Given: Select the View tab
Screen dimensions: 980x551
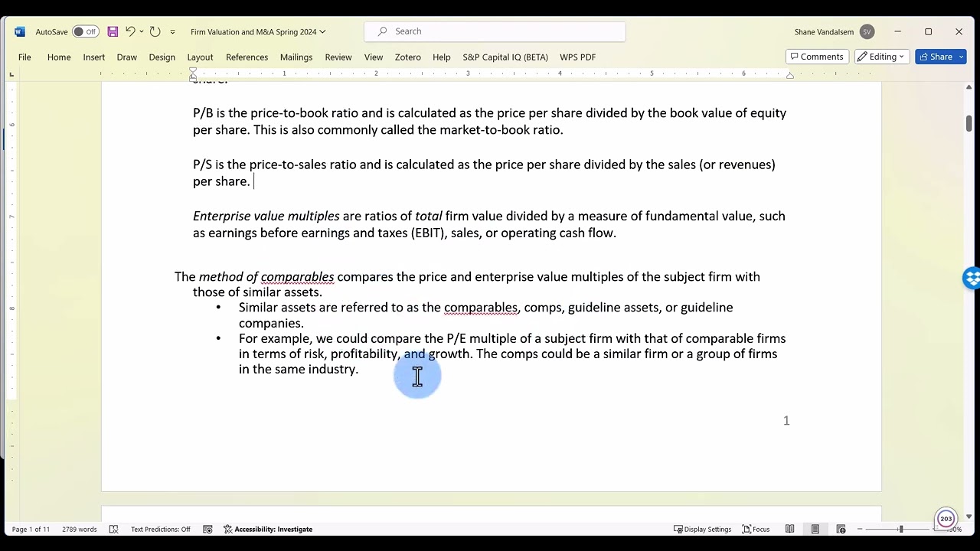Looking at the screenshot, I should coord(374,57).
